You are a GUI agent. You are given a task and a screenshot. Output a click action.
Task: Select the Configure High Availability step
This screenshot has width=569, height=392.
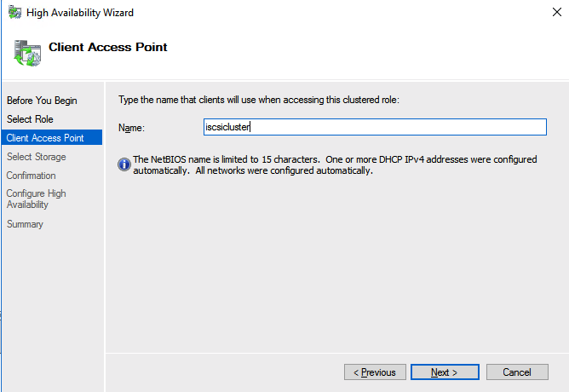pos(36,199)
